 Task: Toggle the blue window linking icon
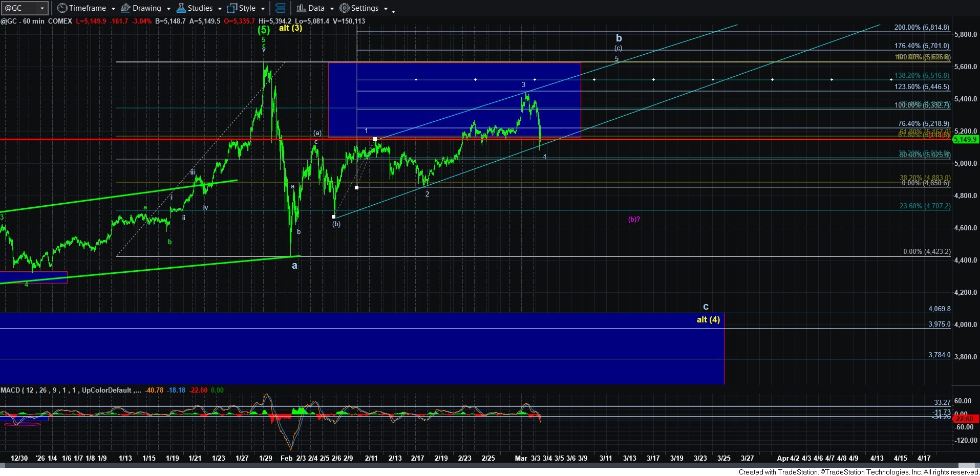point(280,8)
